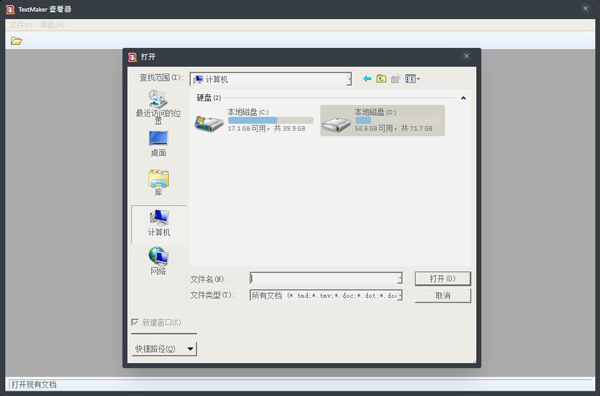The image size is (600, 396).
Task: Click the 17.1 GB free space text
Action: [x=266, y=129]
